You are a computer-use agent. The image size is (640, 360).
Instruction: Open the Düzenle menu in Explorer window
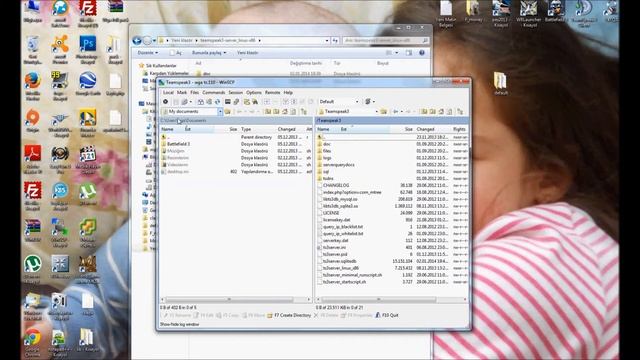pos(147,53)
